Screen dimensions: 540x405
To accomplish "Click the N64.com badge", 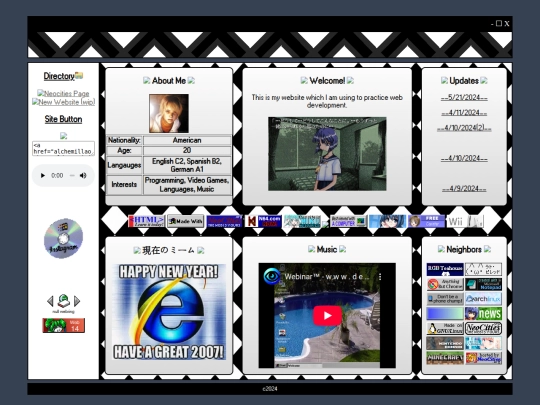I will click(x=263, y=221).
